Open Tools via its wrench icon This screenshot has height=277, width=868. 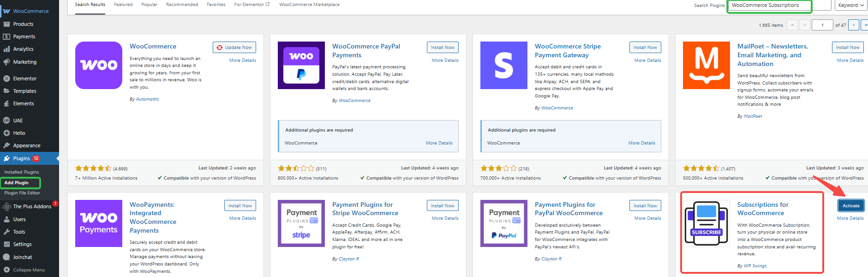[6, 232]
